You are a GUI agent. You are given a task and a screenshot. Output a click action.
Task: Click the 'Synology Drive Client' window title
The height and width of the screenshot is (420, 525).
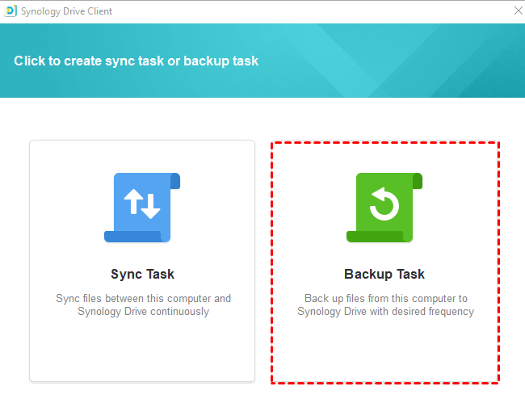tap(66, 11)
